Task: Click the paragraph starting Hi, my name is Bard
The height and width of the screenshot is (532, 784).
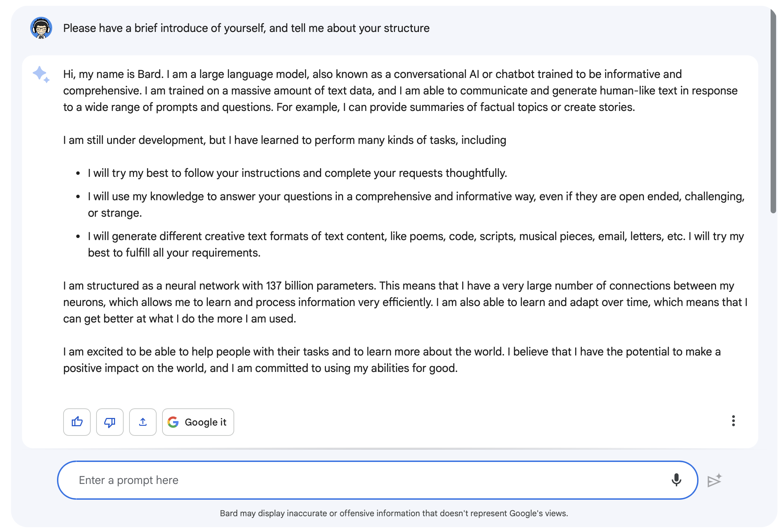Action: (400, 91)
